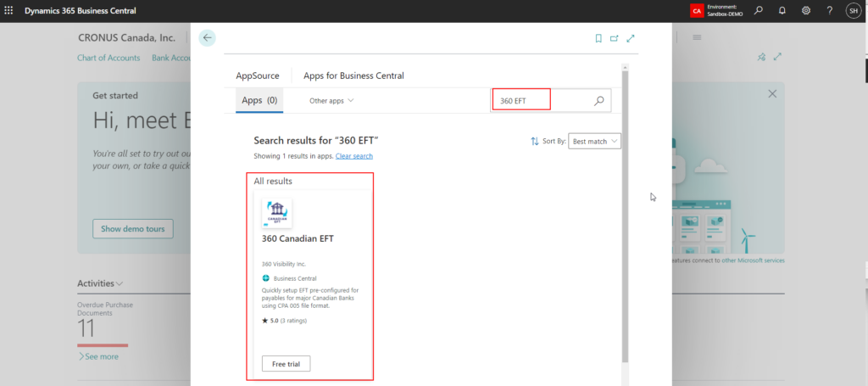Open AppSource heading link
868x386 pixels.
(258, 76)
